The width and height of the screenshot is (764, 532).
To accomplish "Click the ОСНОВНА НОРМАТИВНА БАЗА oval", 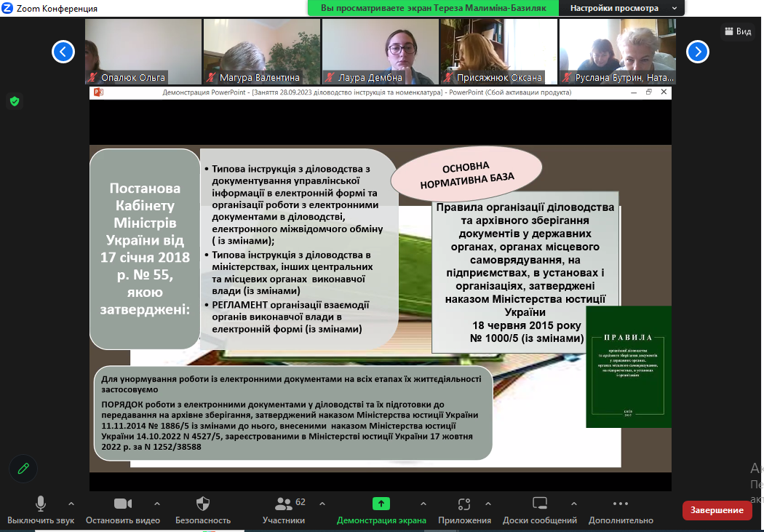I will [x=467, y=175].
